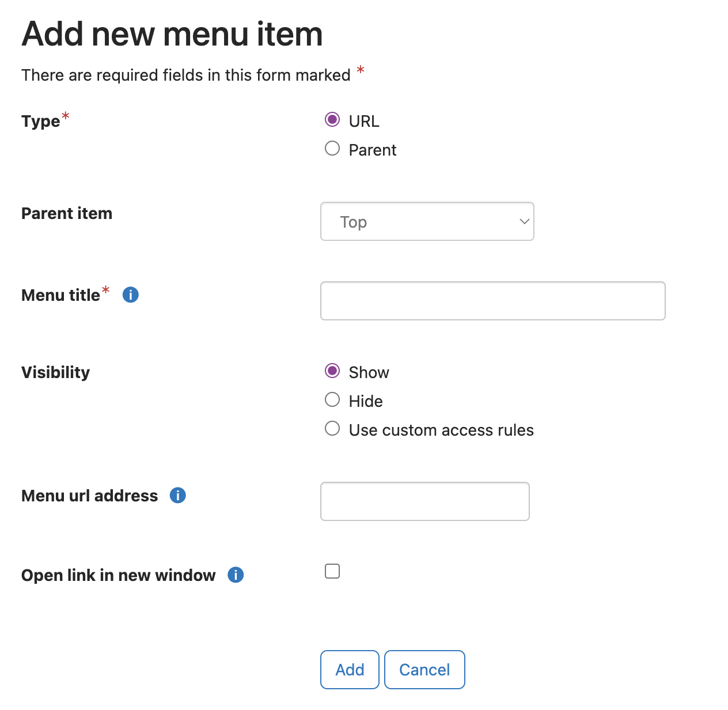Select the Parent type radio button

tap(332, 149)
